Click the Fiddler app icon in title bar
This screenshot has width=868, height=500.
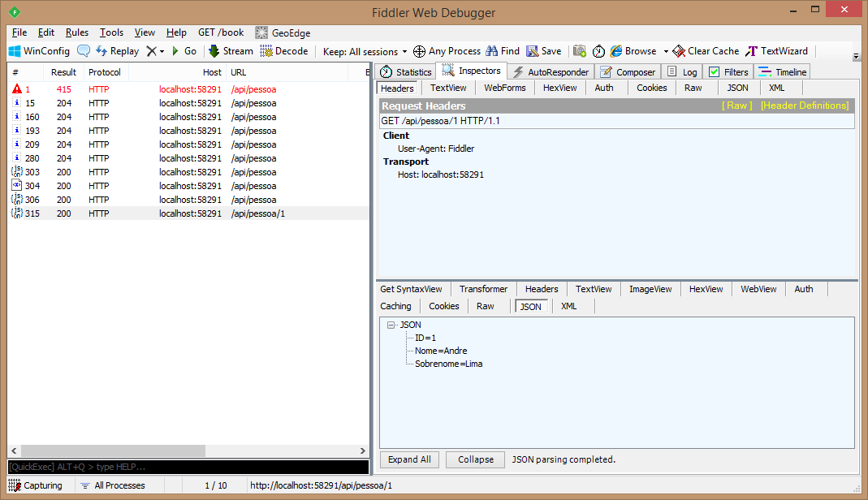pos(15,12)
